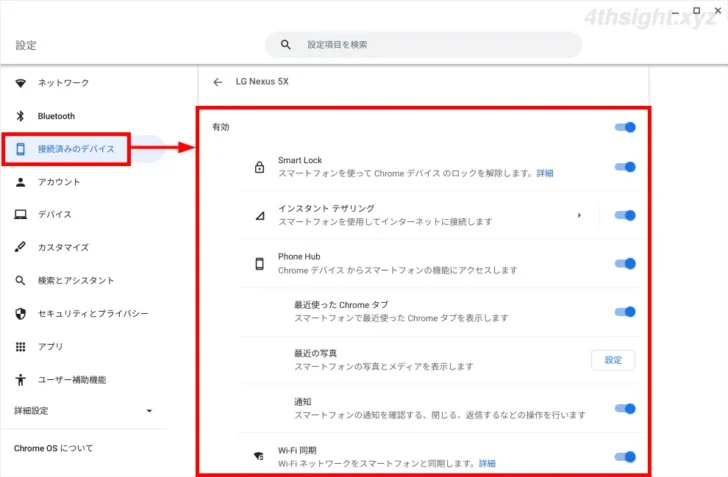Click the connected devices phone icon
This screenshot has width=728, height=477.
(x=20, y=149)
